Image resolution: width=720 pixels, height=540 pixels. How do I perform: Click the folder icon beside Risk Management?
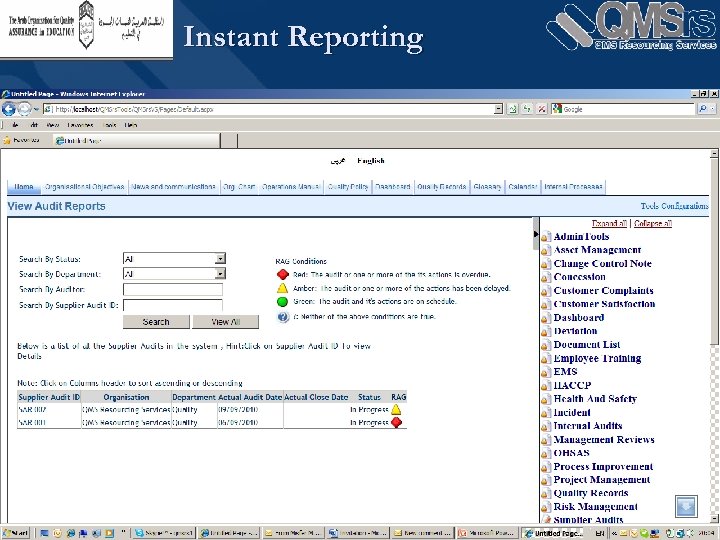[x=545, y=507]
